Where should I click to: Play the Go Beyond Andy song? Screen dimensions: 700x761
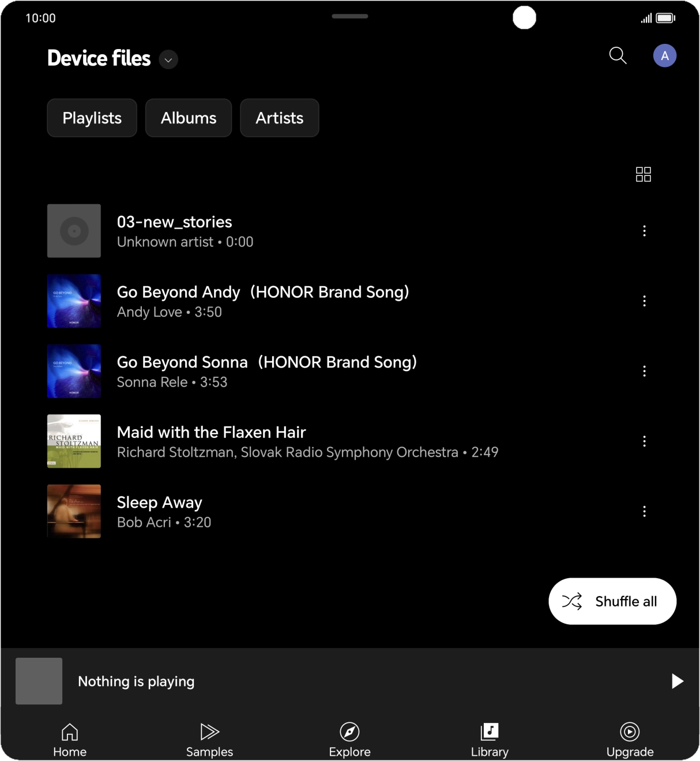point(263,301)
